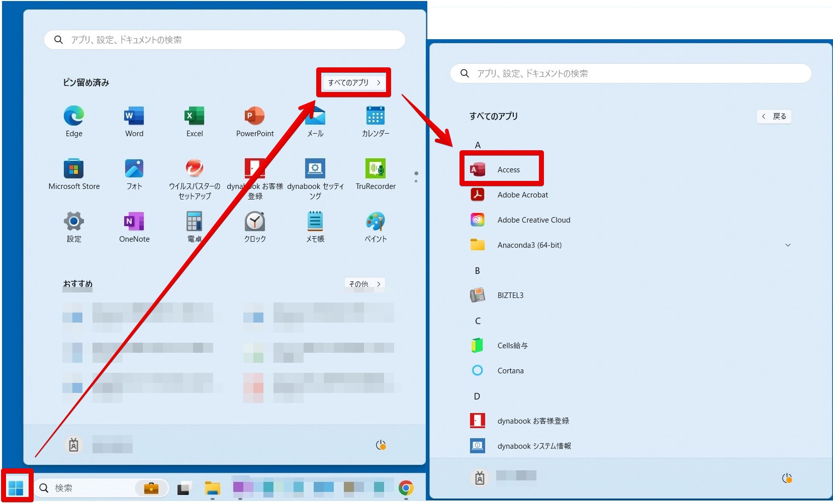Open dynabook セッティング pinned app
This screenshot has width=833, height=504.
coord(315,179)
